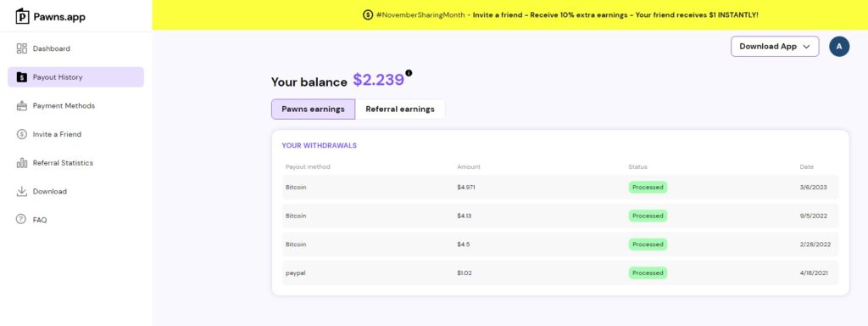Click the NovemberSharingMonth banner text
Screen dimensions: 868x326
[567, 15]
